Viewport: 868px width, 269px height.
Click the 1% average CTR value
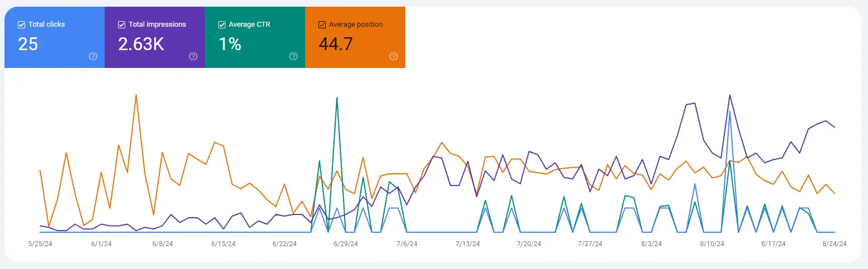(x=229, y=44)
